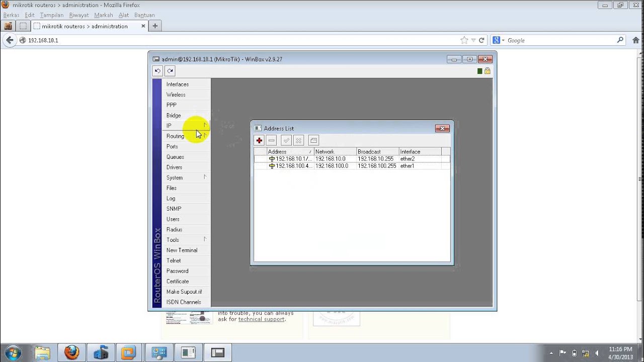Go back with the Firefox back arrow
Viewport: 644px width, 362px height.
coord(10,40)
